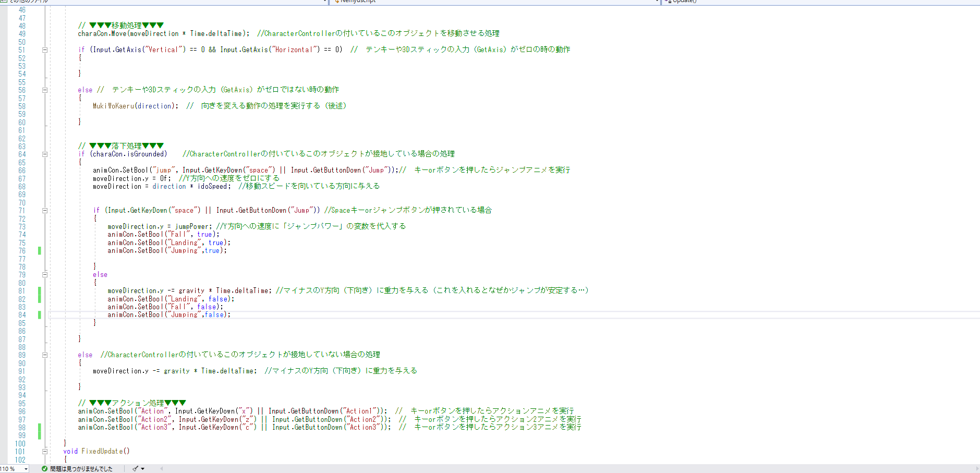Click the green change bar beside line 76
Viewport: 980px width, 473px height.
pos(39,251)
